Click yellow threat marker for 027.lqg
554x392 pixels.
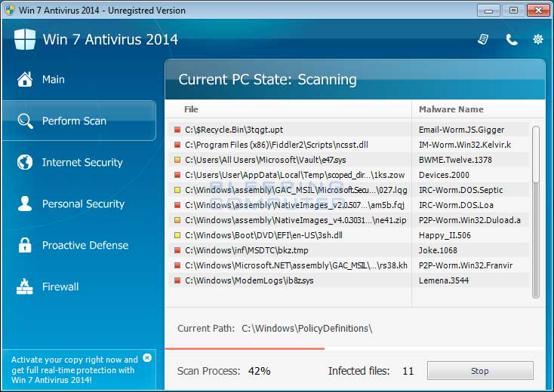(177, 190)
